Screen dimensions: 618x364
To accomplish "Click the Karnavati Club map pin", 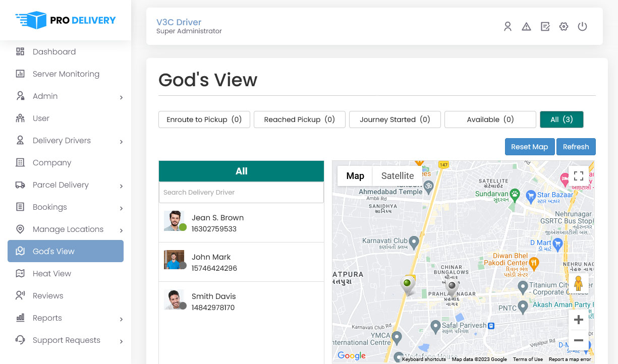I will (414, 243).
